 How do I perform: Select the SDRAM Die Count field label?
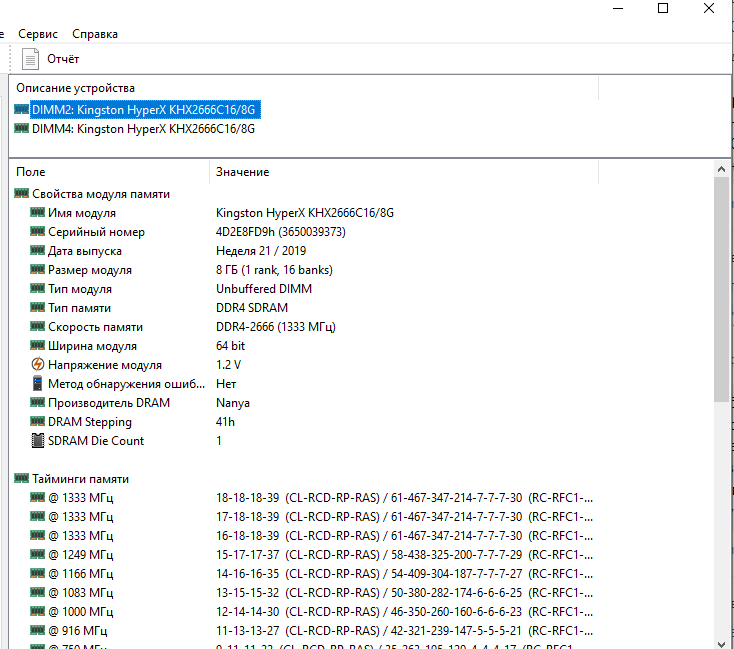96,441
